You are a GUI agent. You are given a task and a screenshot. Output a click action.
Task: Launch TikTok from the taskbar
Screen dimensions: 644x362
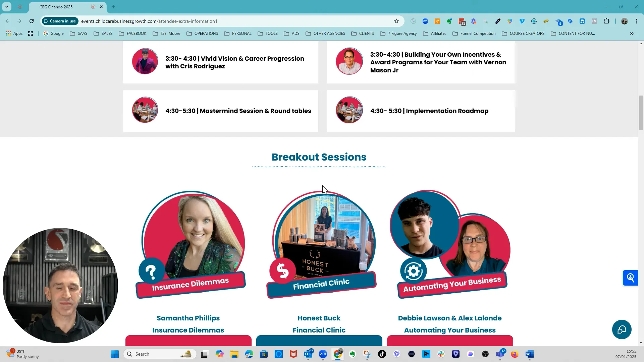coord(382,354)
